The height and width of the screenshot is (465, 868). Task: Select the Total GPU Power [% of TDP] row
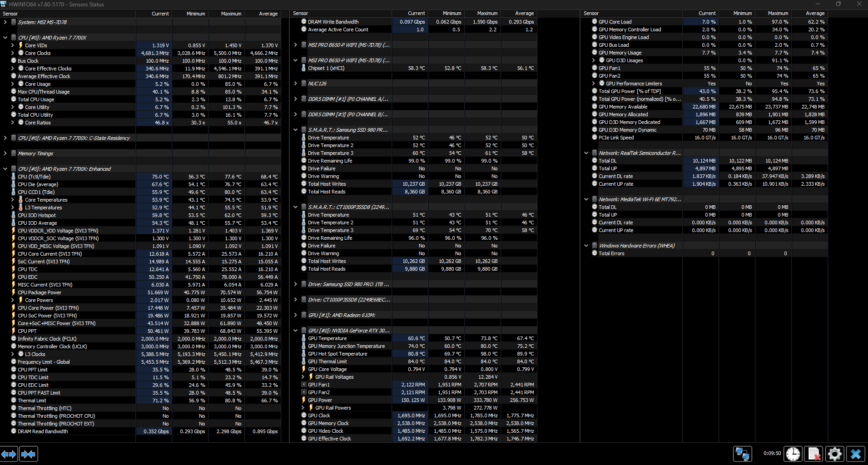[704, 91]
